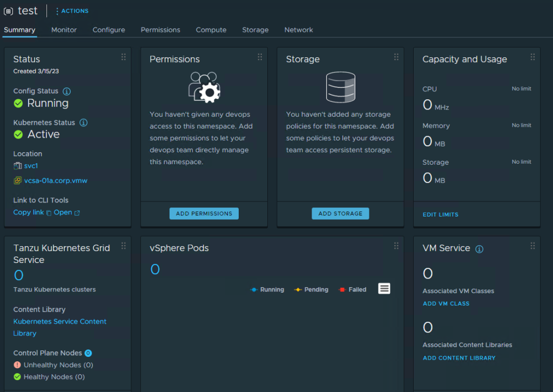Click ADD CONTENT LIBRARY
553x392 pixels.
click(x=459, y=358)
